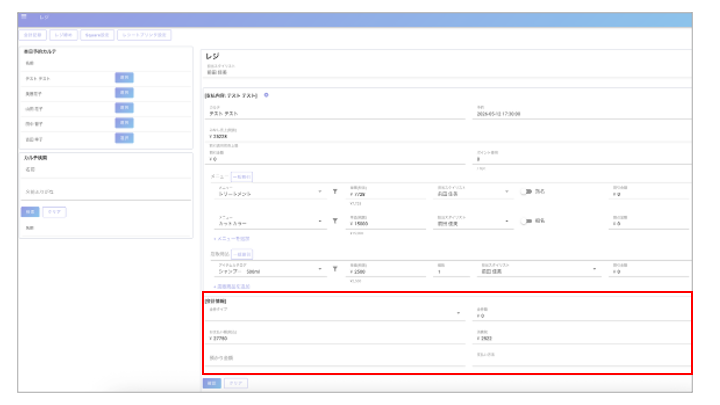Screen dimensions: 720x405
Task: Click the discount amount ¥ 0 field under customer
Action: [x=335, y=157]
